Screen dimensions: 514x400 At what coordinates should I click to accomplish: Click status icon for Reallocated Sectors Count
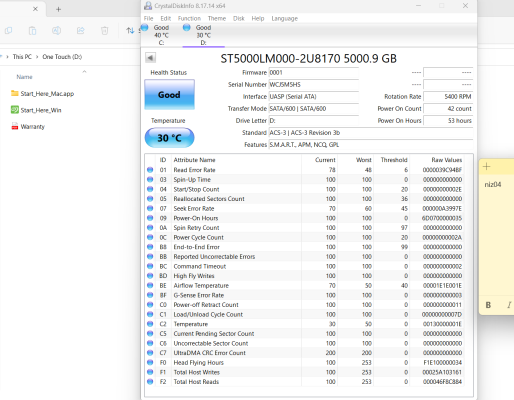(x=150, y=199)
